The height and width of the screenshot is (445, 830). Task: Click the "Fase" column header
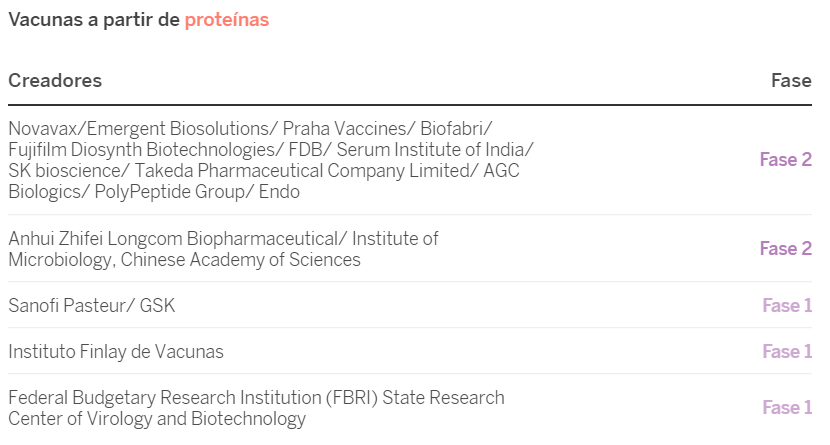790,80
